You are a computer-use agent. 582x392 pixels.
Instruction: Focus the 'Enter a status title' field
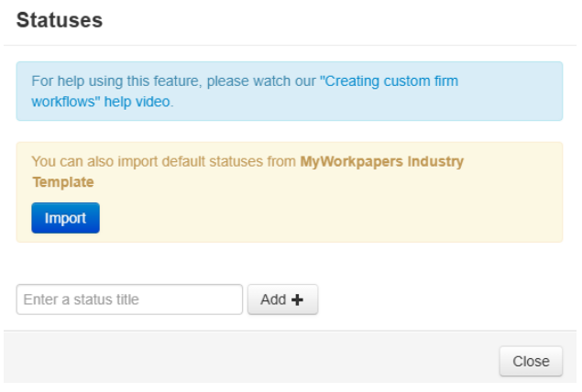point(129,299)
